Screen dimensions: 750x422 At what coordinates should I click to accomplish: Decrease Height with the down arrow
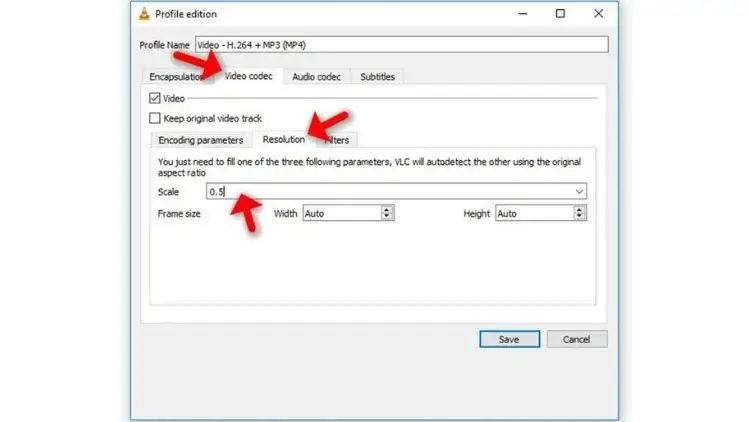(x=579, y=216)
